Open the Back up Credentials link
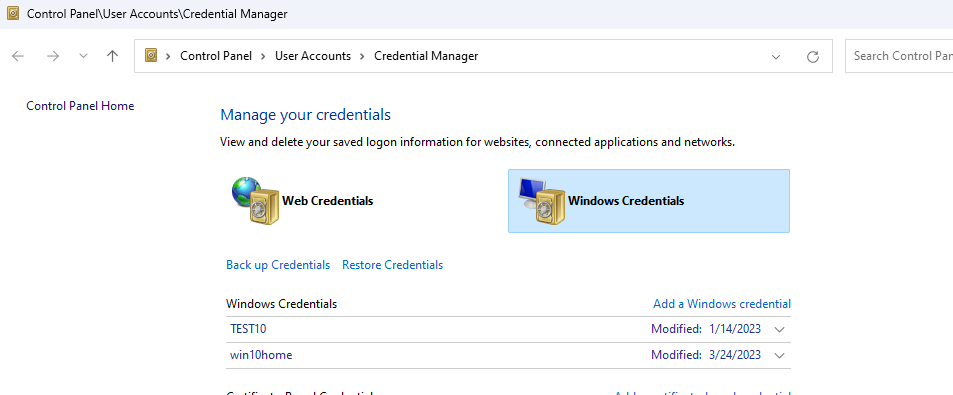 pyautogui.click(x=278, y=265)
